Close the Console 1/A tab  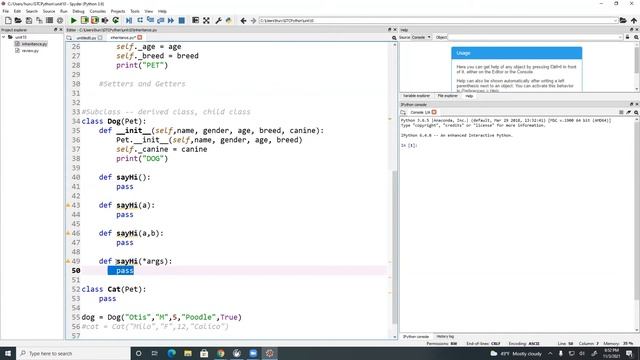(434, 112)
